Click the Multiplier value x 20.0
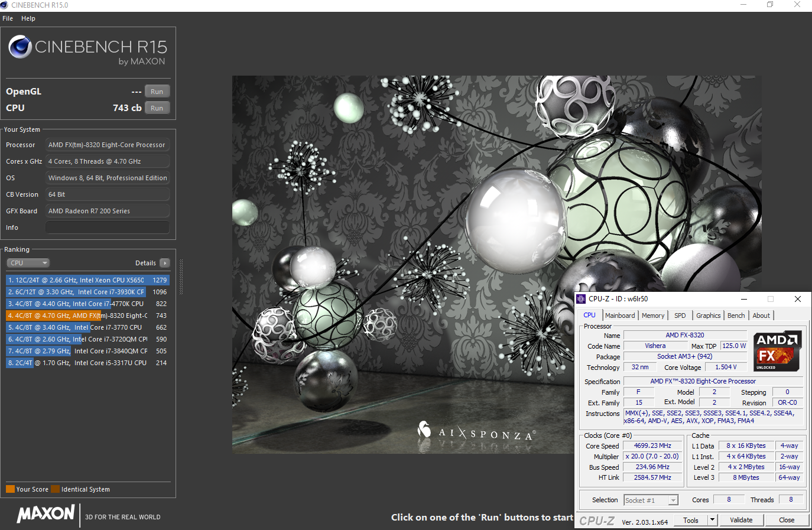 pyautogui.click(x=652, y=457)
